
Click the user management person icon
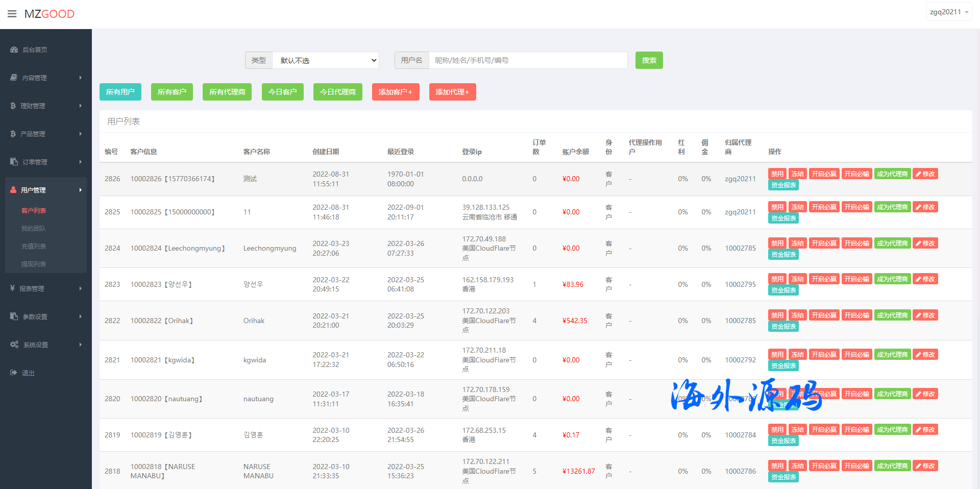pyautogui.click(x=14, y=190)
